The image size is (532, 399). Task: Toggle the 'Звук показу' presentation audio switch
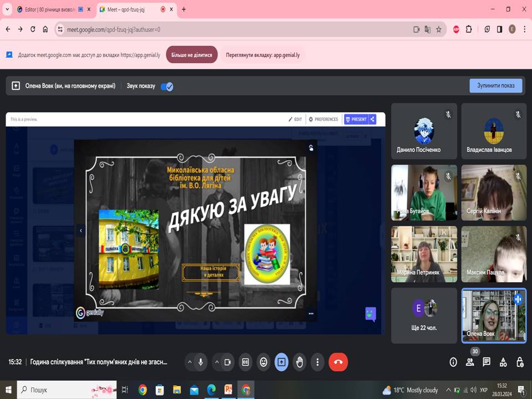tap(167, 86)
